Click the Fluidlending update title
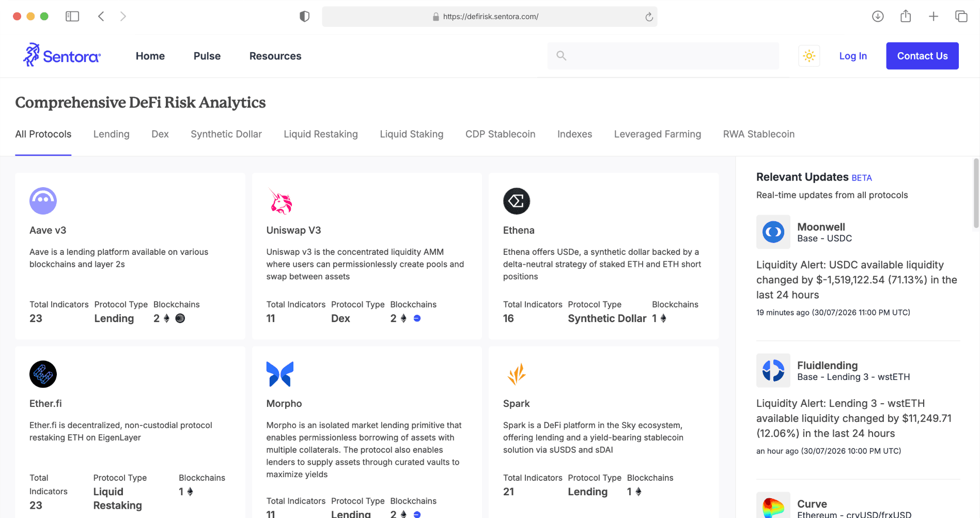 [x=828, y=365]
